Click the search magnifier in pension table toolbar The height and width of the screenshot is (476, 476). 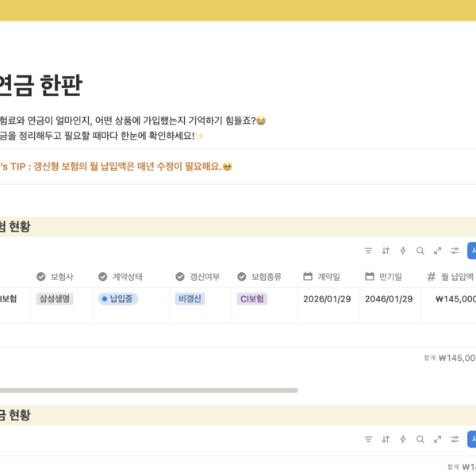pyautogui.click(x=420, y=440)
